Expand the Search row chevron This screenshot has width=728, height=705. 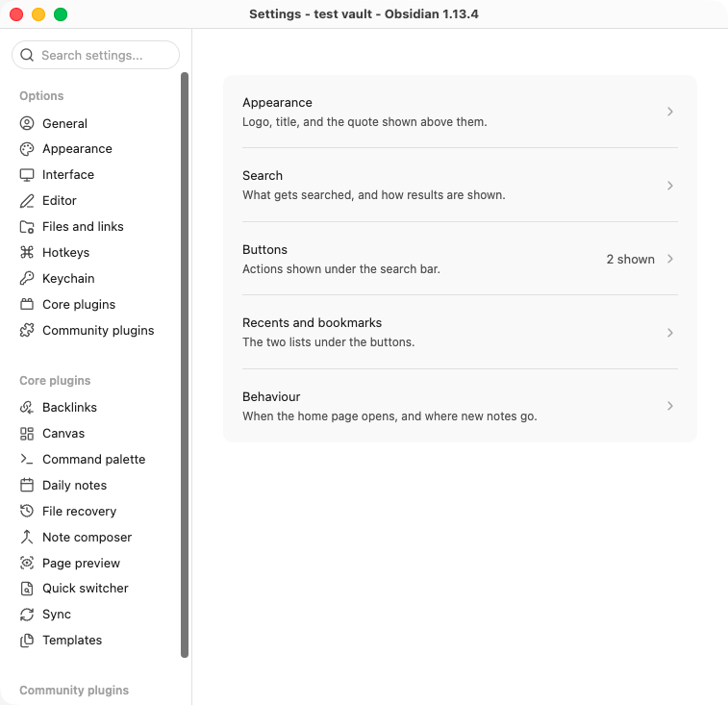pos(670,186)
